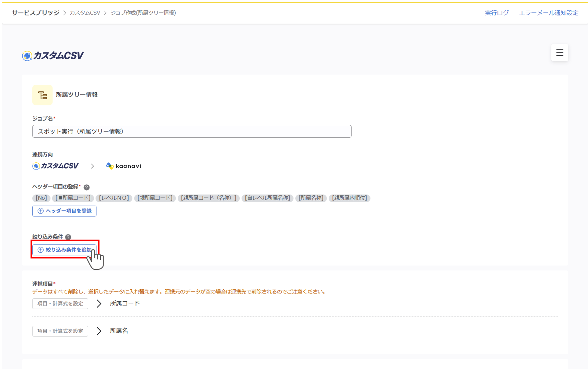
Task: Click the ジョブ名 text input field
Action: click(x=192, y=131)
